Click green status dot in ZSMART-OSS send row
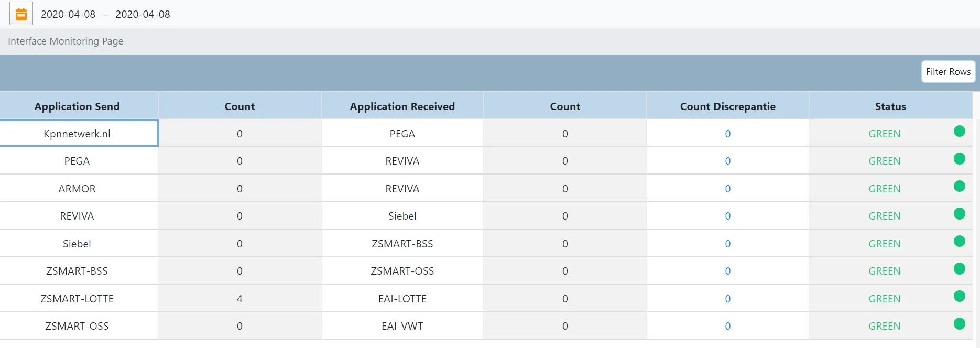 (960, 323)
